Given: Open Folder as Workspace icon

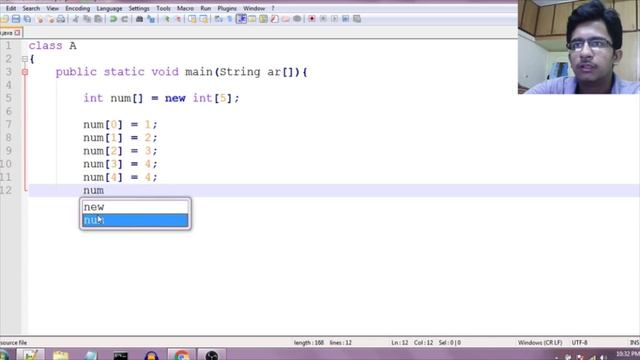Looking at the screenshot, I should click(x=285, y=19).
